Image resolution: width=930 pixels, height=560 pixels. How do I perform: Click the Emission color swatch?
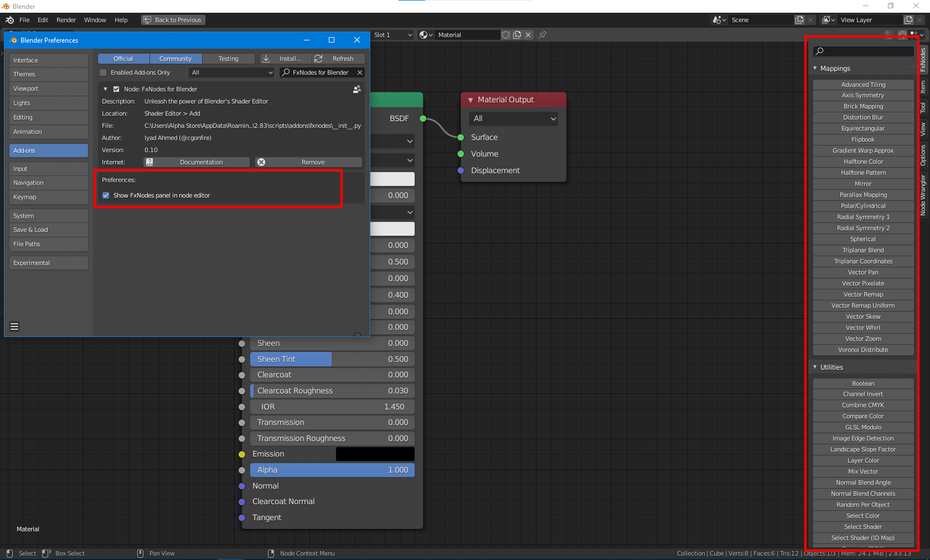pos(375,454)
